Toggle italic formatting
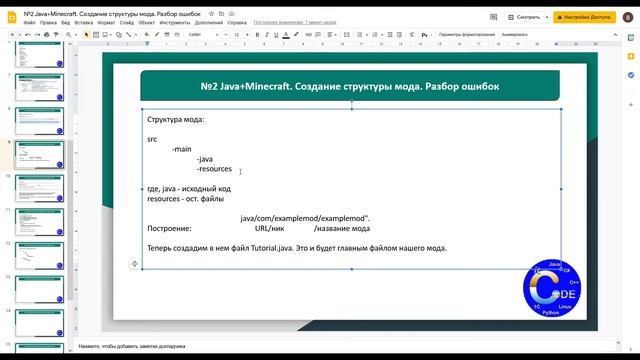 click(267, 35)
